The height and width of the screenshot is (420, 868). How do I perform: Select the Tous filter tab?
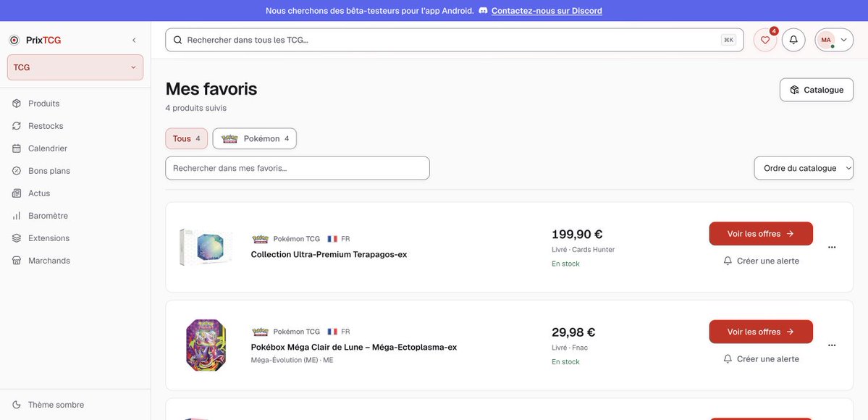pos(187,138)
